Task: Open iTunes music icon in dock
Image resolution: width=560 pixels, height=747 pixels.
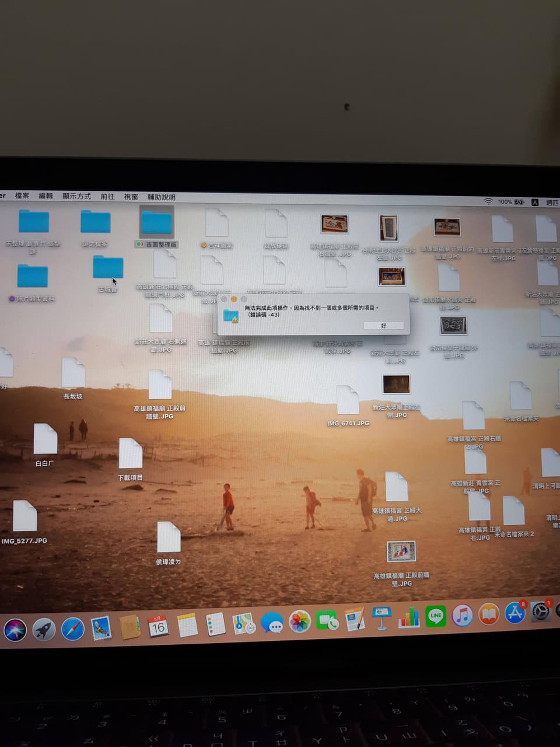Action: pos(462,615)
